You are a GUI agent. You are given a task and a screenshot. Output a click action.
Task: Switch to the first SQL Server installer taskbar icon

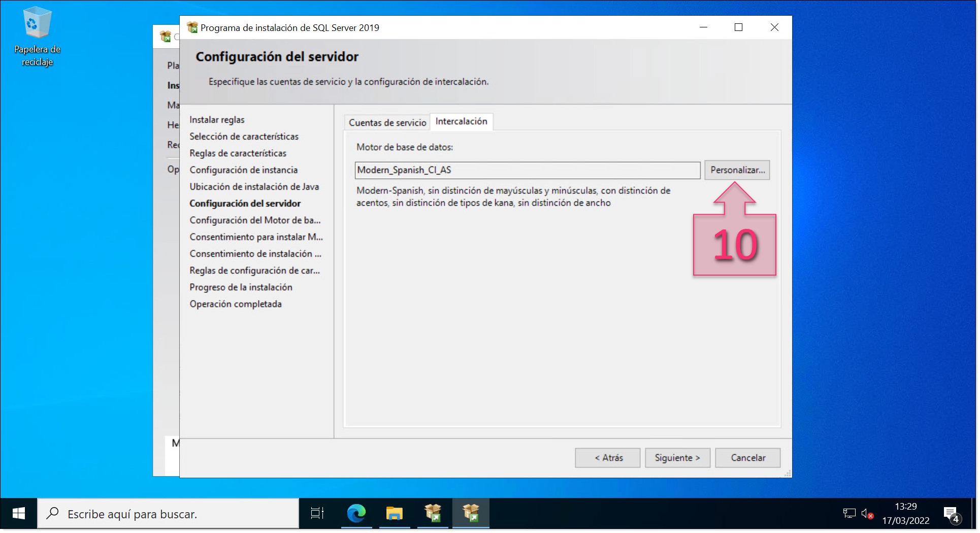point(433,514)
